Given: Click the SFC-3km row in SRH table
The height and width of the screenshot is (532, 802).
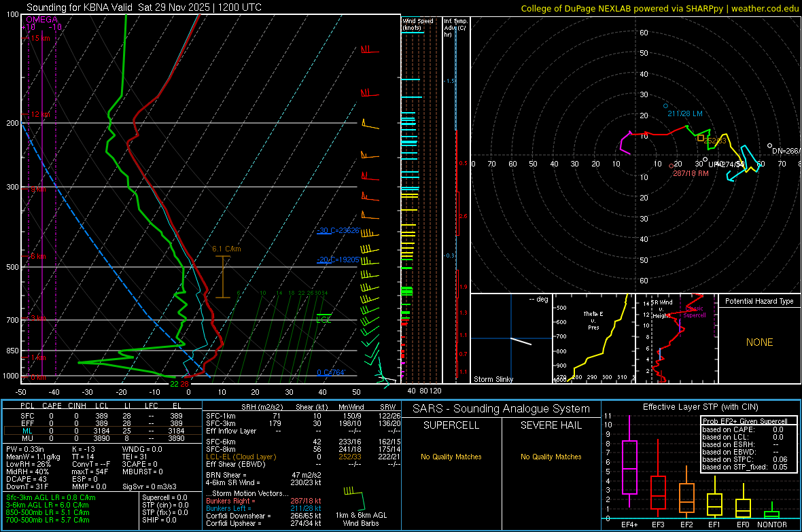Looking at the screenshot, I should pyautogui.click(x=303, y=423).
